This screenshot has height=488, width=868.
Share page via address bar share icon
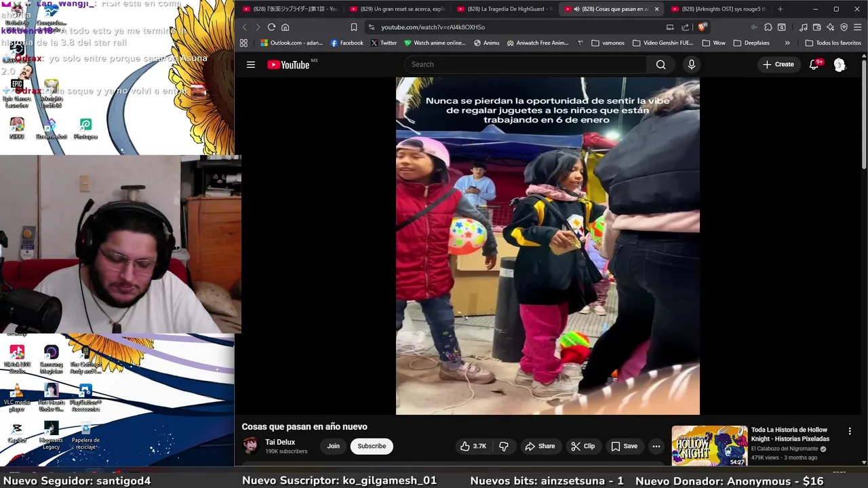click(685, 27)
